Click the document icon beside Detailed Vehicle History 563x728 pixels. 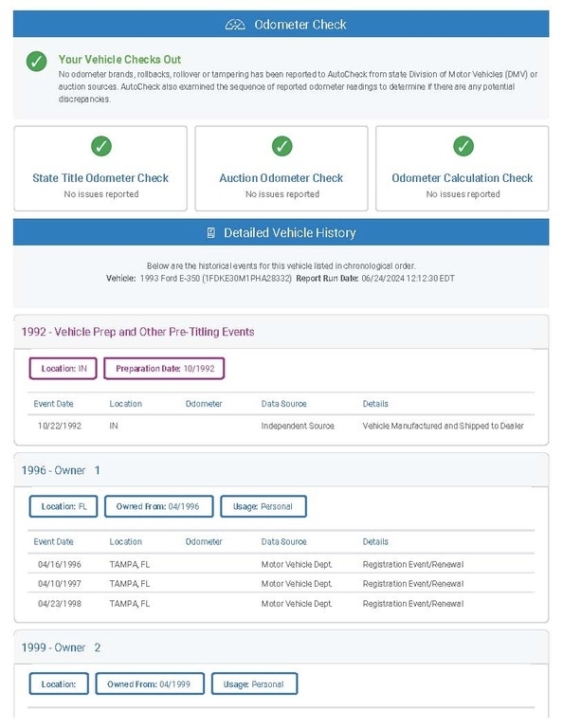point(210,232)
